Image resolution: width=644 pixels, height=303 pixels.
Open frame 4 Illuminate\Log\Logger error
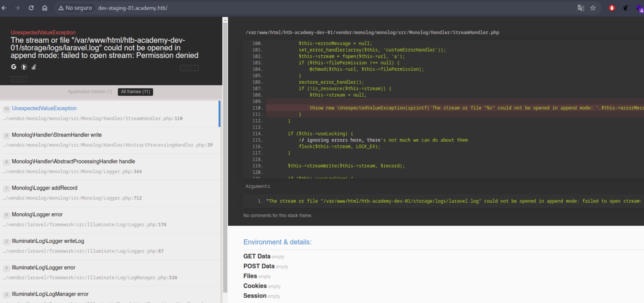pos(110,273)
